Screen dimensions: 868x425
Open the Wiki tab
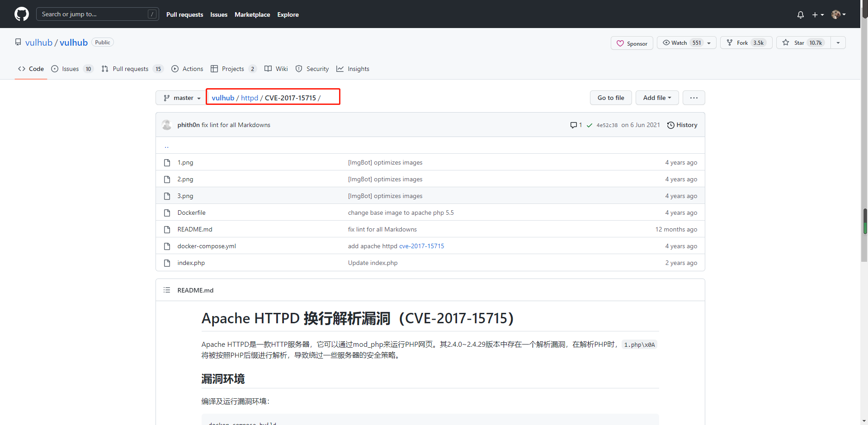pyautogui.click(x=276, y=69)
